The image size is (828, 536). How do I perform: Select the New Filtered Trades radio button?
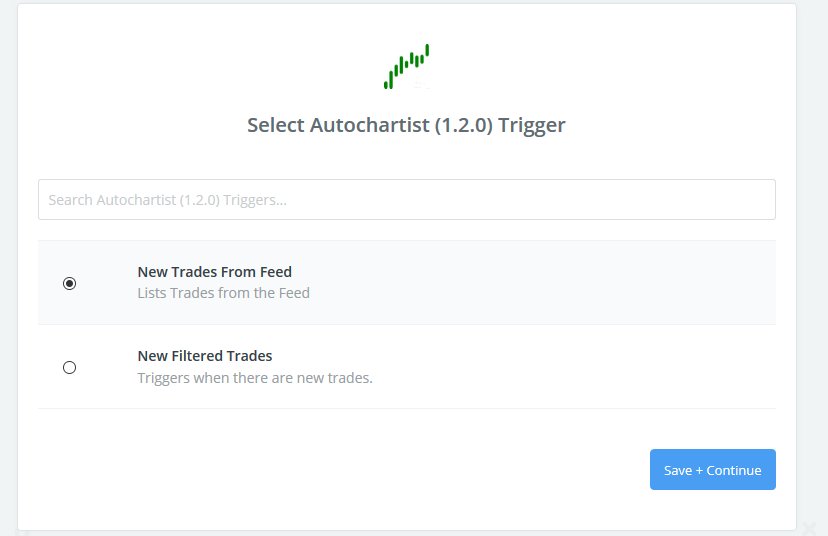[69, 368]
